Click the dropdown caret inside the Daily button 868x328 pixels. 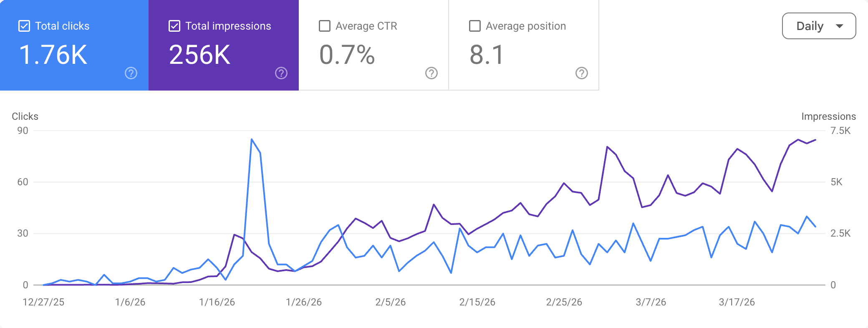pyautogui.click(x=840, y=26)
